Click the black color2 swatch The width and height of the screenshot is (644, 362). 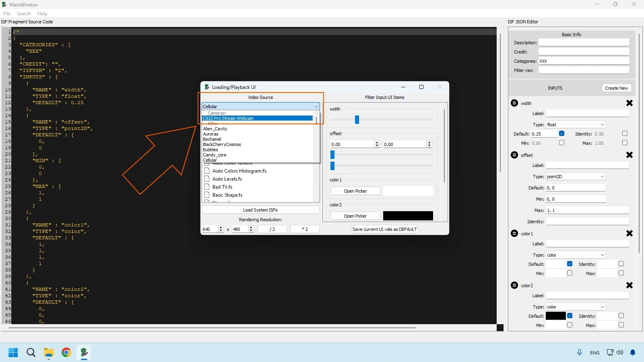(x=408, y=216)
